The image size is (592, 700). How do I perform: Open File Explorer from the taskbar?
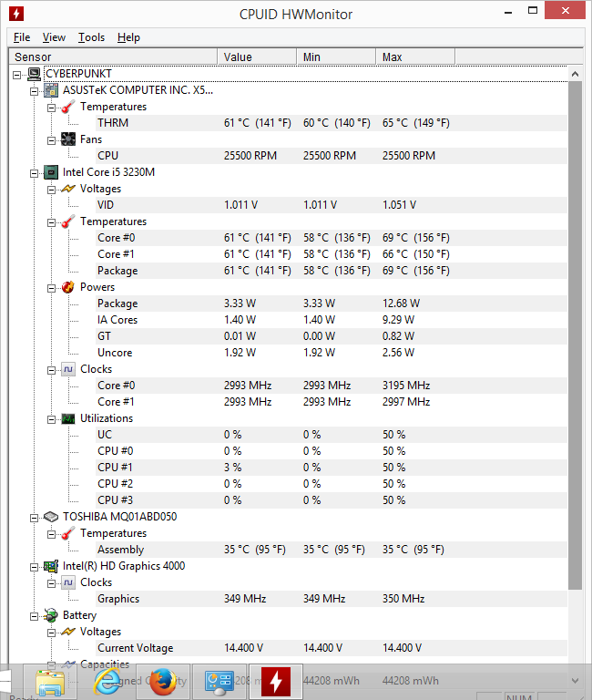point(50,682)
